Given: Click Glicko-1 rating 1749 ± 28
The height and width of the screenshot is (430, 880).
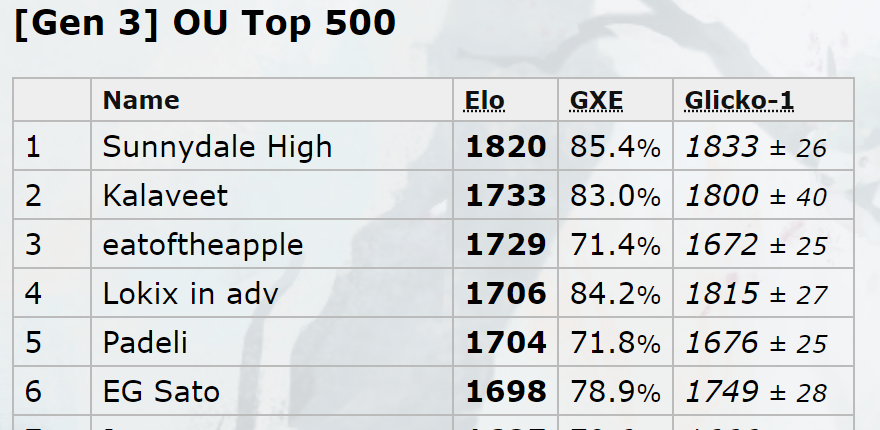Looking at the screenshot, I should pos(756,391).
